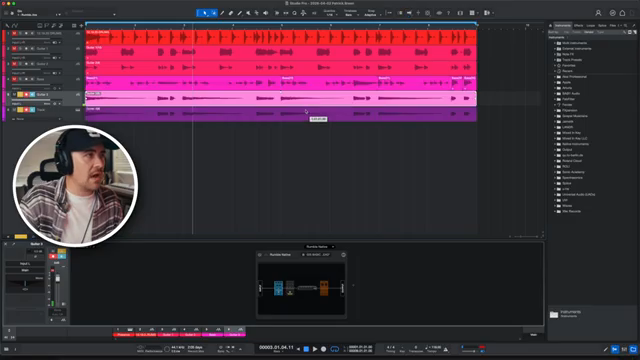Adjust the Guitar 3 channel volume fader
Screen dimensions: 640x360
(x=58, y=279)
